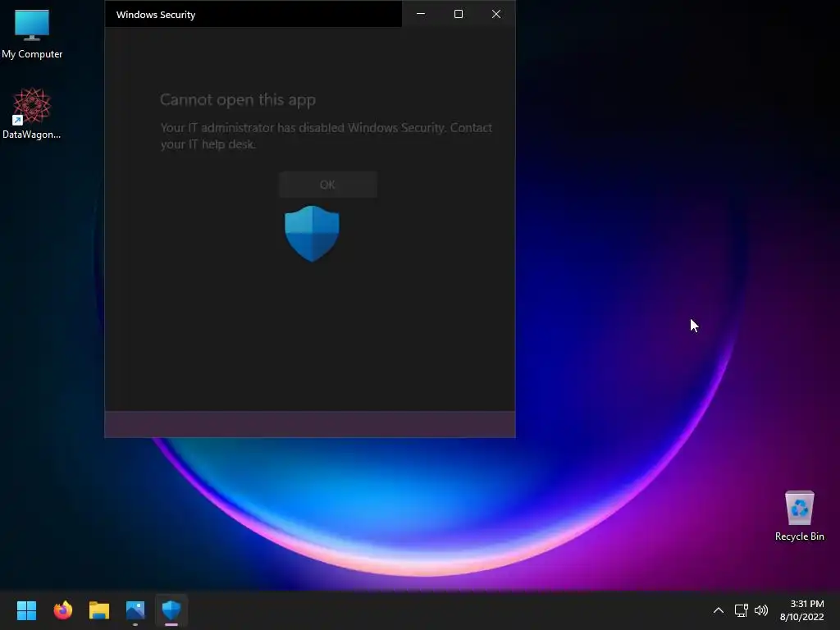Launch Firefox from the taskbar
840x630 pixels.
(x=62, y=610)
